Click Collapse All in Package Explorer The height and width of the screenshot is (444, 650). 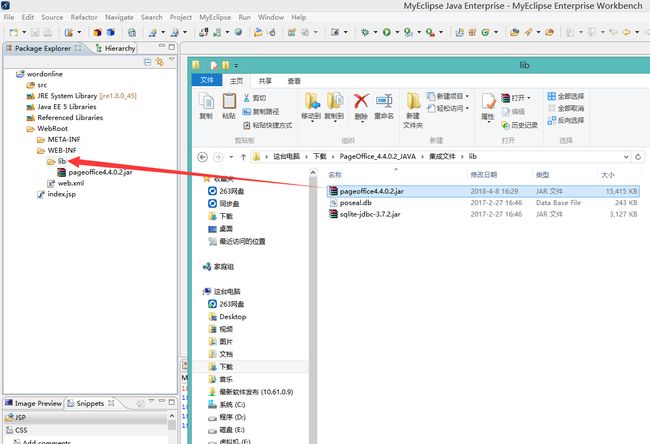(147, 62)
